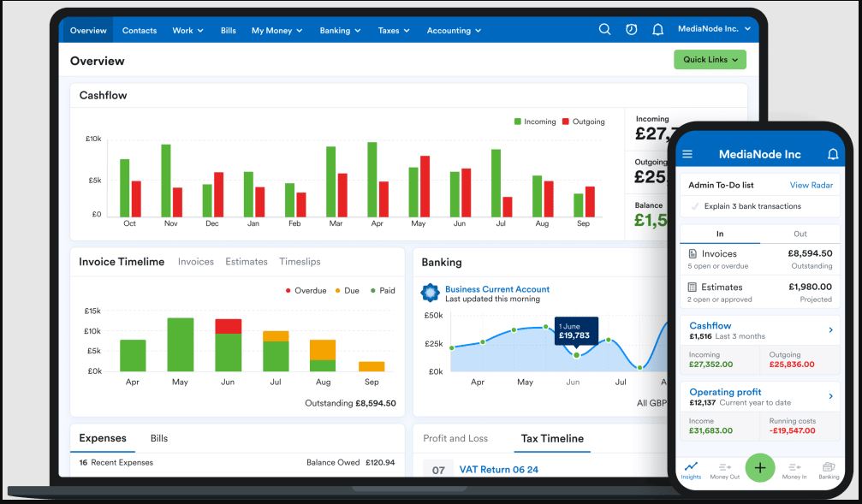Select the In tab on phone

[720, 234]
